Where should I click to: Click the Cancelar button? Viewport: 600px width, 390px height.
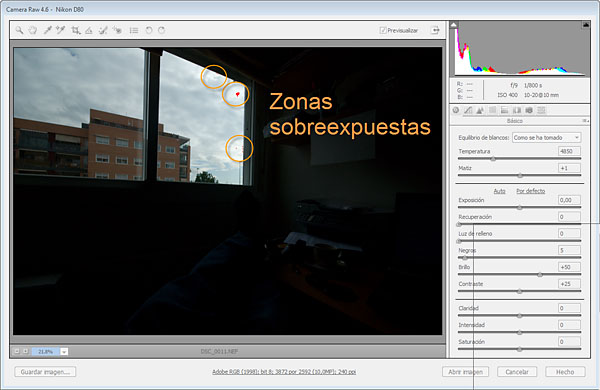(517, 372)
